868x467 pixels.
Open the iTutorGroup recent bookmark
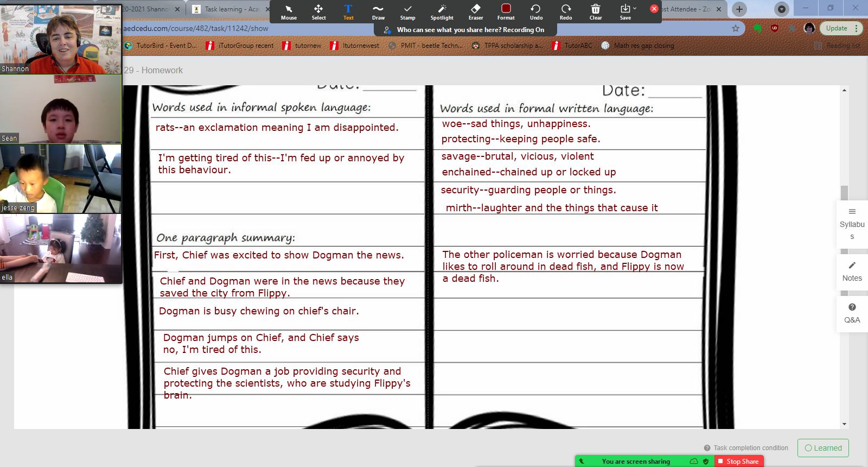(240, 46)
